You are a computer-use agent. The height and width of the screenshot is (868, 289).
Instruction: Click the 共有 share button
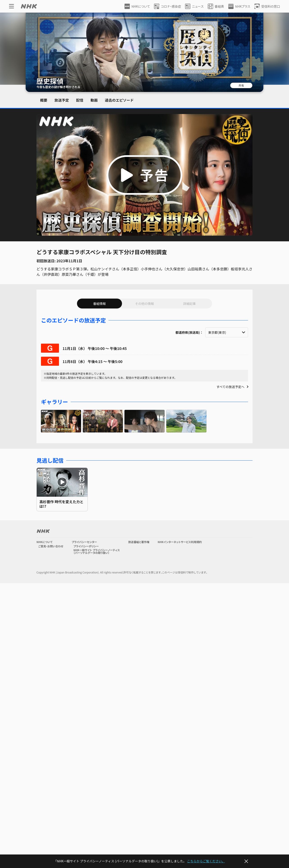click(x=241, y=86)
